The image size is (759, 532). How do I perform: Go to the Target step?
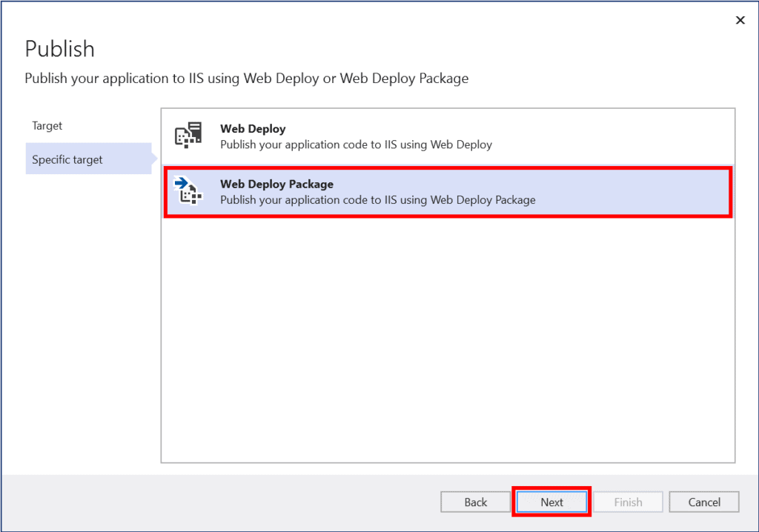point(47,126)
